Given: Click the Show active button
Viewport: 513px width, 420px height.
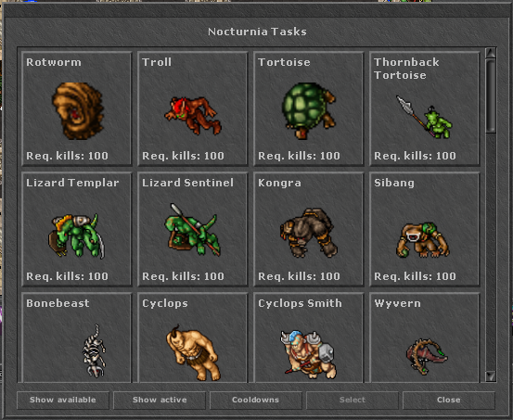Looking at the screenshot, I should tap(160, 400).
